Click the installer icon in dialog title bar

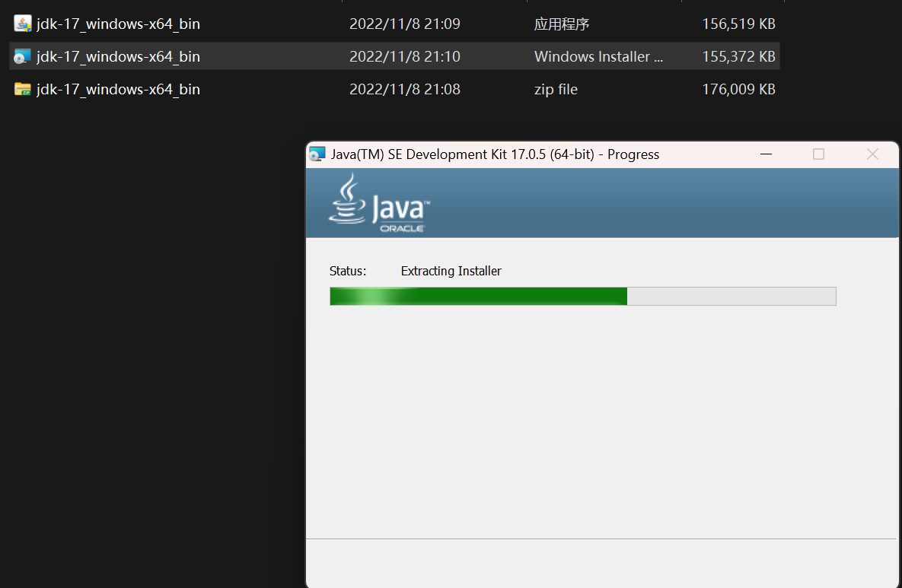point(317,154)
